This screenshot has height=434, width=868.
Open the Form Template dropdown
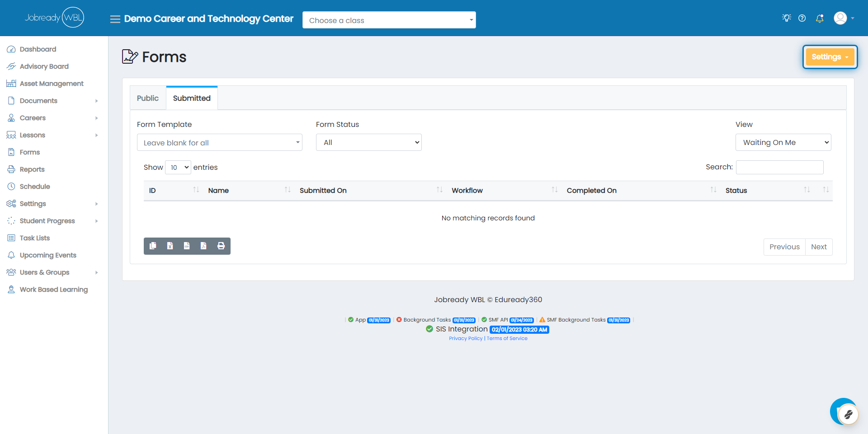(x=220, y=142)
